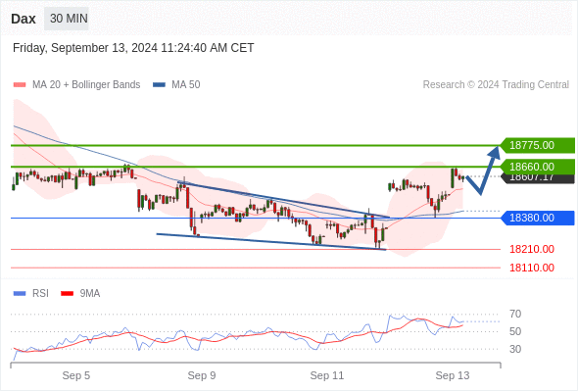This screenshot has width=578, height=392.
Task: Click the 18210.00 red support label
Action: pyautogui.click(x=532, y=249)
